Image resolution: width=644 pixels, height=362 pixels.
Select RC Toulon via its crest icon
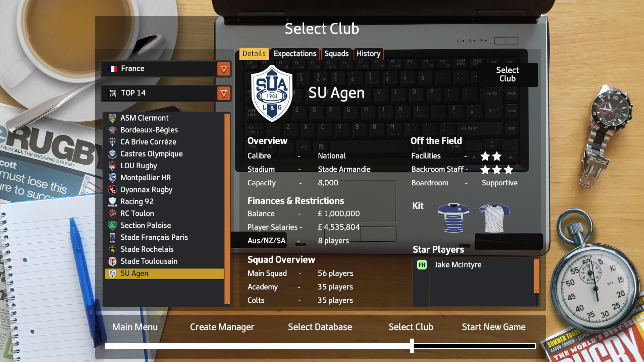(x=113, y=213)
